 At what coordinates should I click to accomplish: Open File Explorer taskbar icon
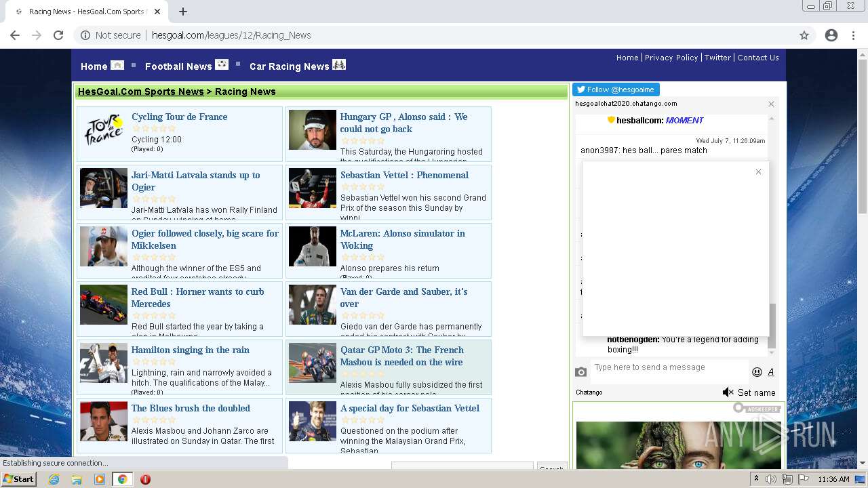[x=77, y=479]
